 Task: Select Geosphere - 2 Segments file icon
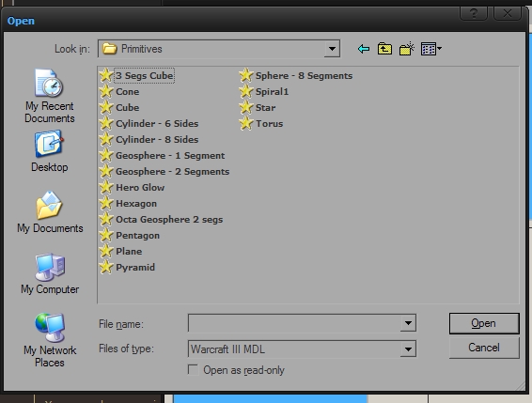tap(106, 171)
